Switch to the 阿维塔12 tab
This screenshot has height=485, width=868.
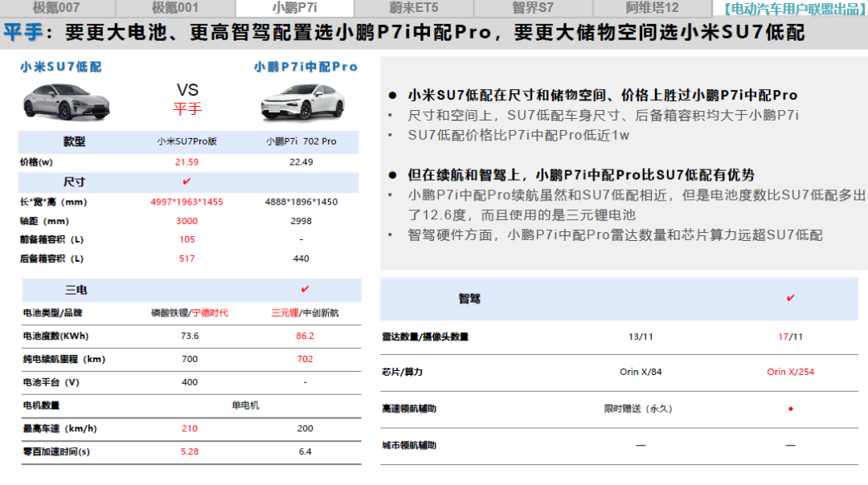(652, 8)
